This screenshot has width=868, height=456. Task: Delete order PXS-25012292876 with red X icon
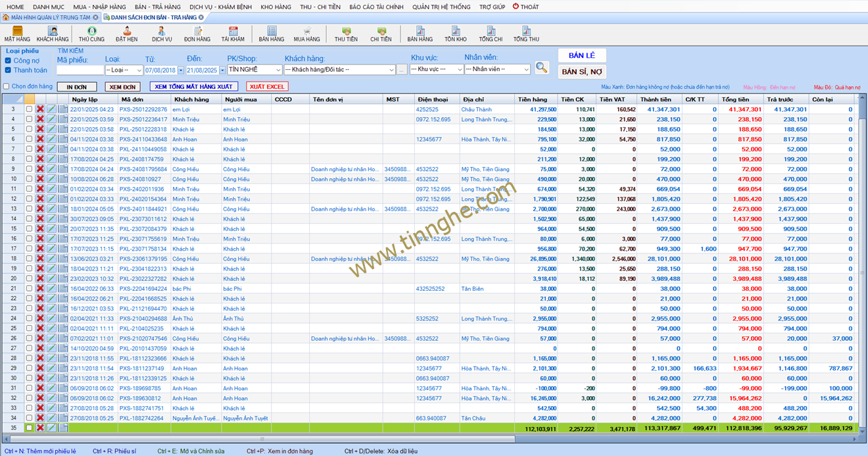[x=40, y=109]
